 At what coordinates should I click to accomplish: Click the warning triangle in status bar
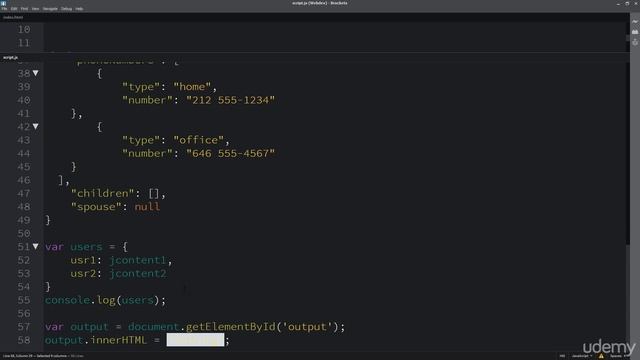(601, 356)
